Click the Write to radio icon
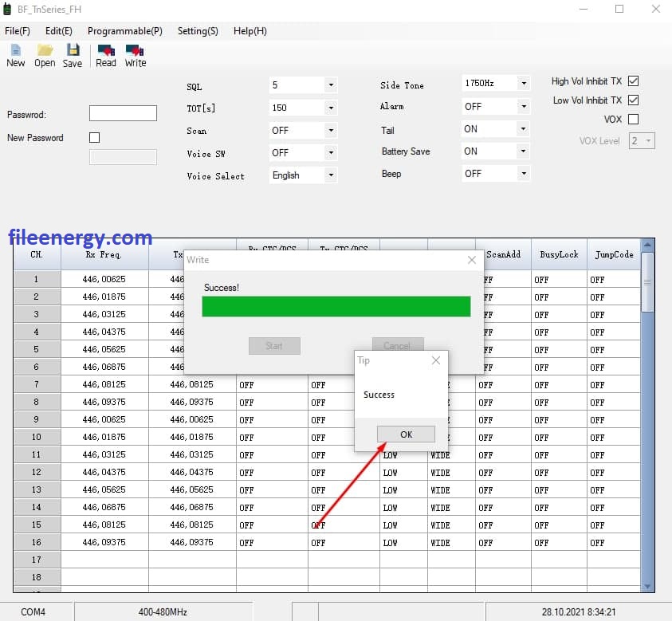This screenshot has width=672, height=621. [136, 56]
